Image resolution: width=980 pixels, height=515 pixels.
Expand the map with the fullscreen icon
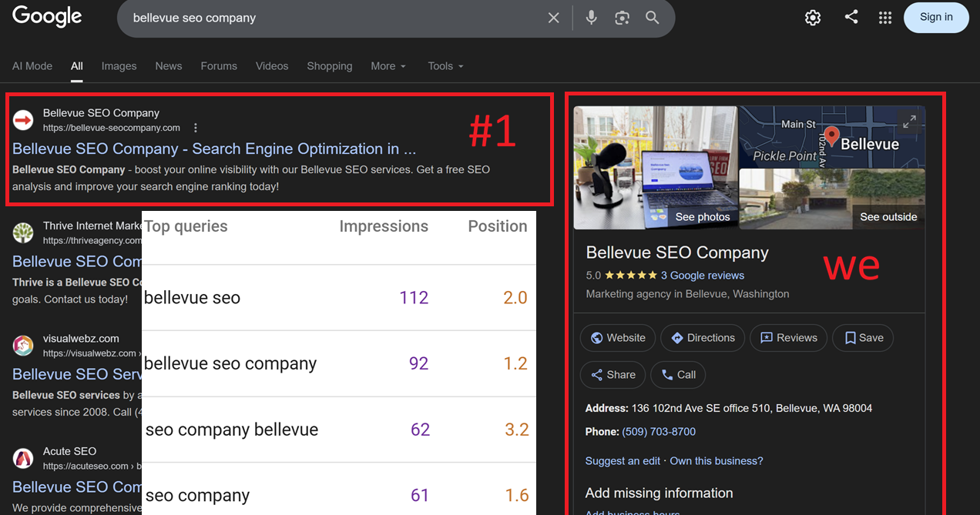tap(910, 122)
